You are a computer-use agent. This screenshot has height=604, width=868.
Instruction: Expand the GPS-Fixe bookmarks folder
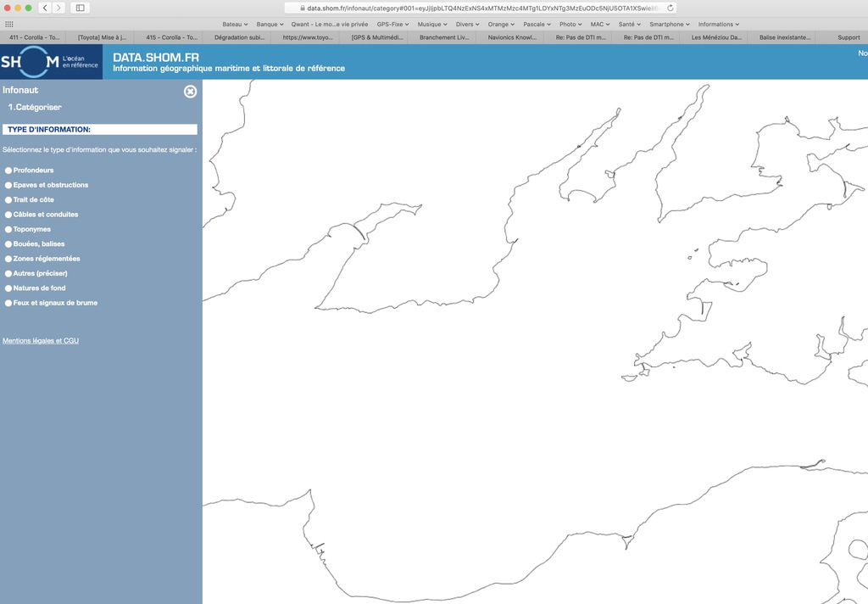tap(392, 25)
